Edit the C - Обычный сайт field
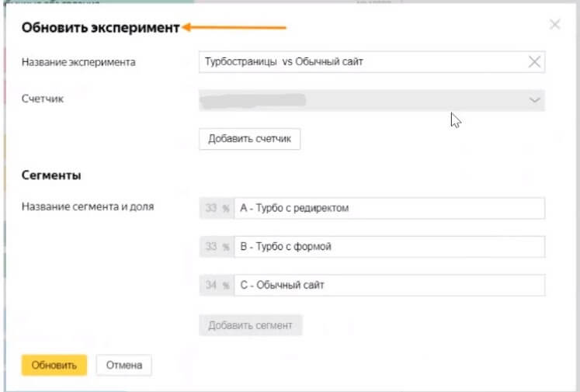 (388, 285)
